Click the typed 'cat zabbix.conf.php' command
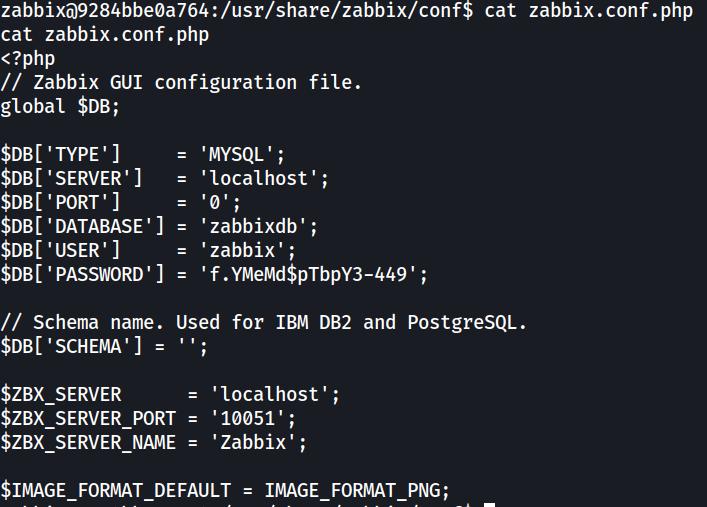 [588, 10]
